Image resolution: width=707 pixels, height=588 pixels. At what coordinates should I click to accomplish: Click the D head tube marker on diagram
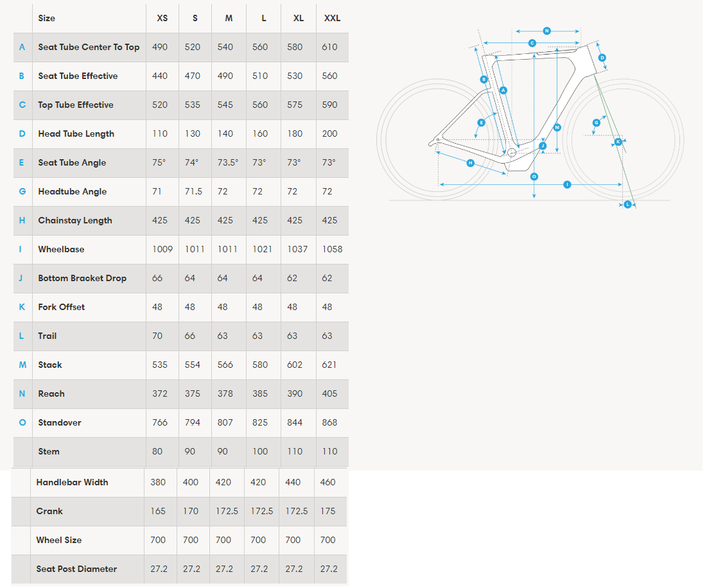click(602, 58)
